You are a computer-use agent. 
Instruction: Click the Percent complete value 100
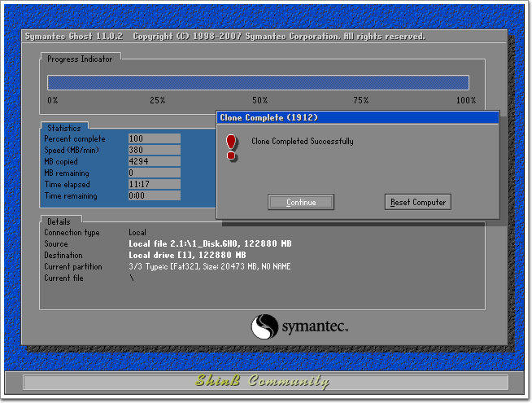tap(155, 138)
